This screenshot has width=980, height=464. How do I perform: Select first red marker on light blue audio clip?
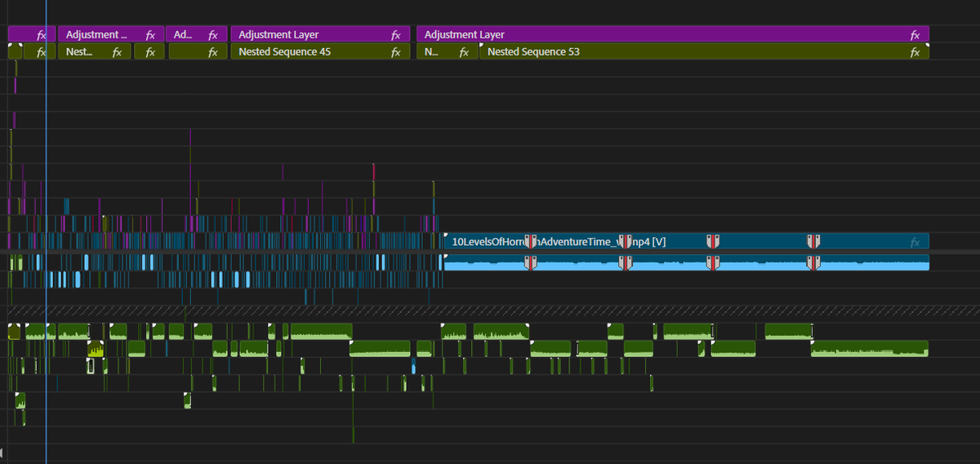coord(530,262)
